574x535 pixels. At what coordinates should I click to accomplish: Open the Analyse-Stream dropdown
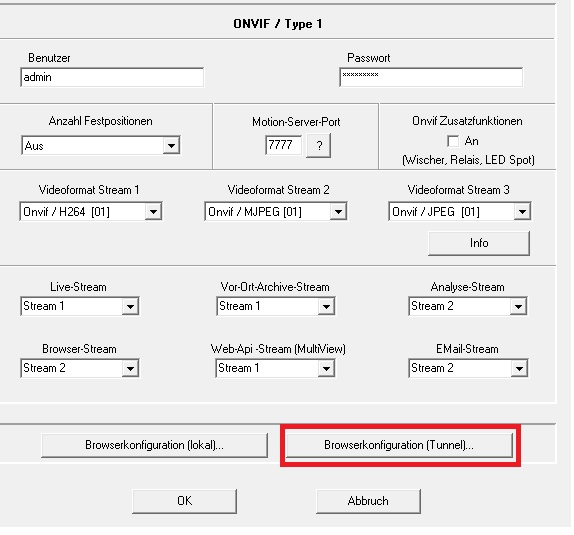point(468,306)
